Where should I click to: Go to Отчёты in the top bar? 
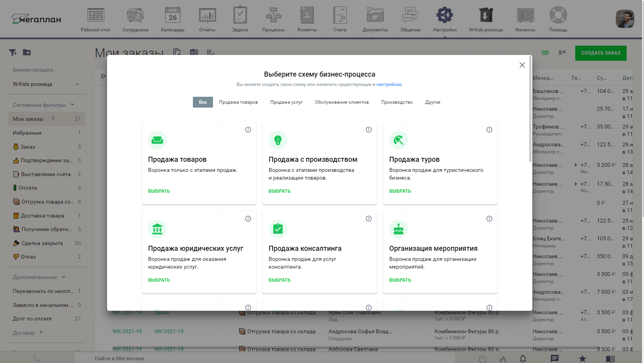coord(207,19)
